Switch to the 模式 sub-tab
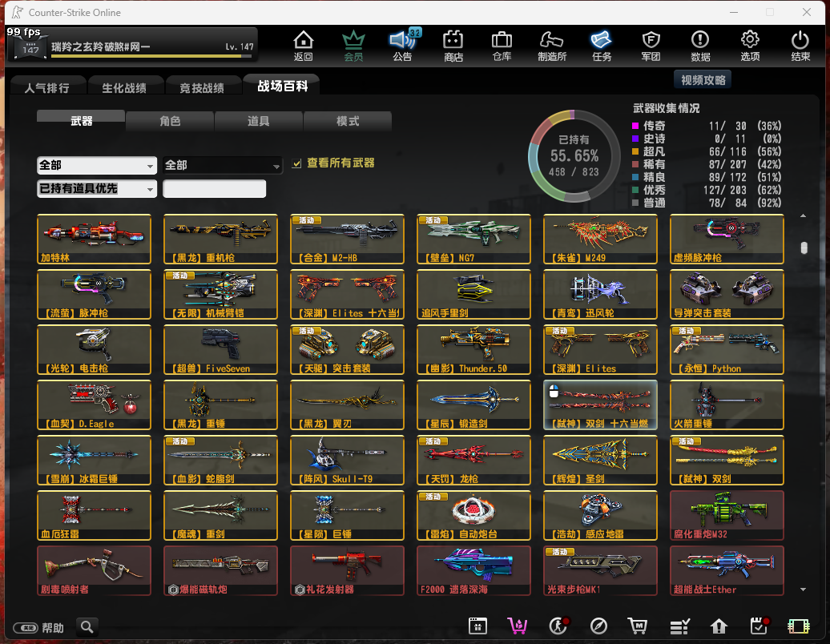 [348, 121]
